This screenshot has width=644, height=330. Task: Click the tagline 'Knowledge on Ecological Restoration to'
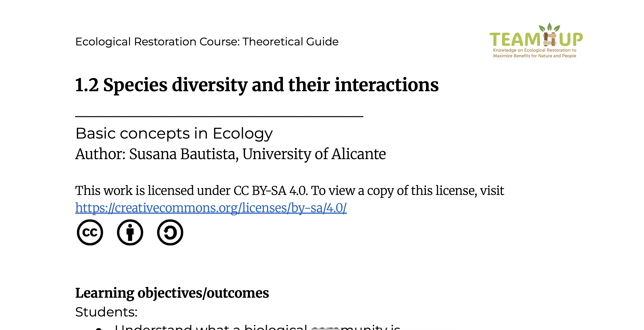click(x=535, y=50)
